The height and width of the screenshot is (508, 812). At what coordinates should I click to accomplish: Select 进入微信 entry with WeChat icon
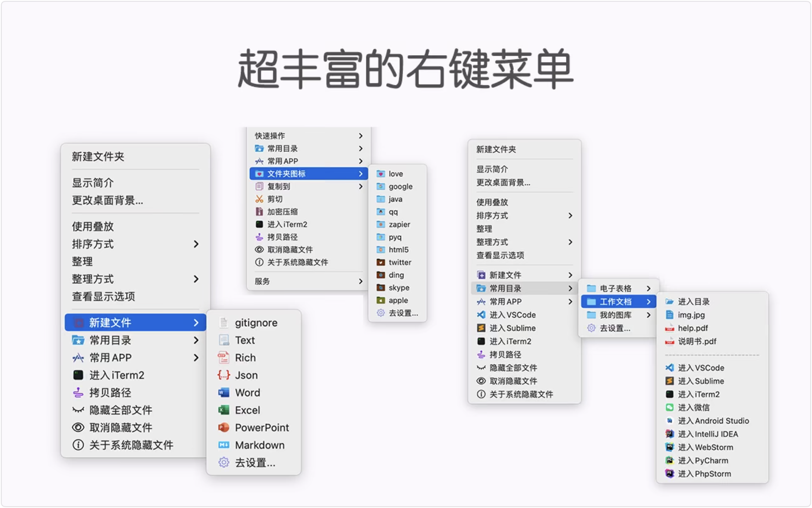(696, 407)
